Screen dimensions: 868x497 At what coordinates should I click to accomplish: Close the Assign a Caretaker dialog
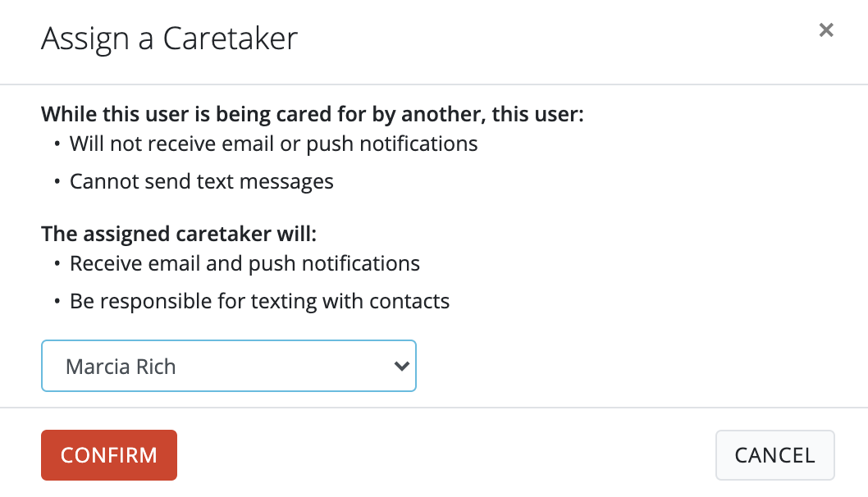click(x=826, y=31)
